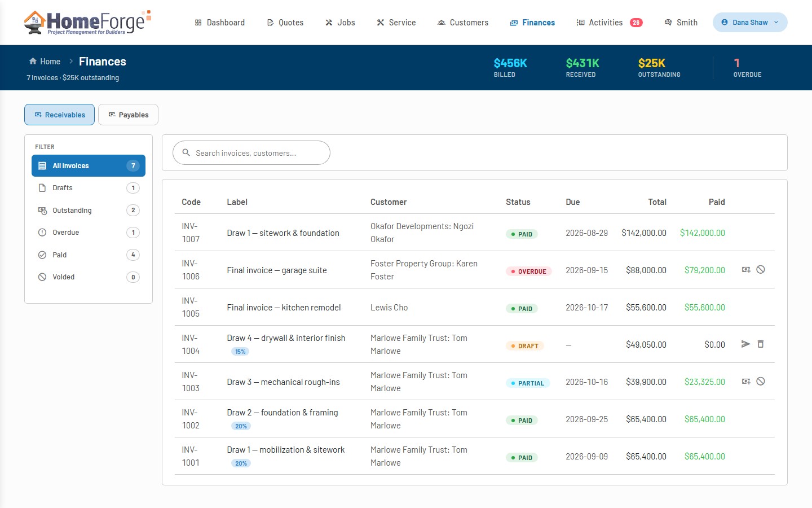Click the OVERDUE status badge
Viewport: 812px width, 508px height.
[x=528, y=271]
